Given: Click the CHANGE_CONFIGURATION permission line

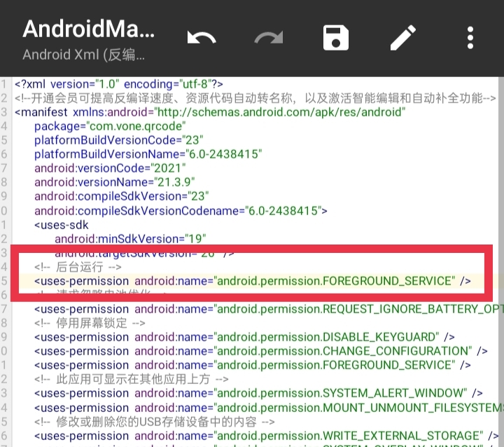Looking at the screenshot, I should pyautogui.click(x=261, y=351).
